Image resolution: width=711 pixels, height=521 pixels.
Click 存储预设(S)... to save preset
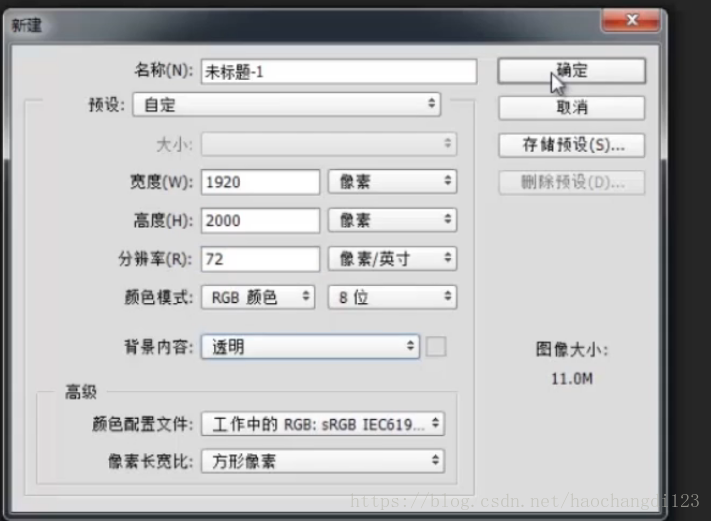(571, 145)
